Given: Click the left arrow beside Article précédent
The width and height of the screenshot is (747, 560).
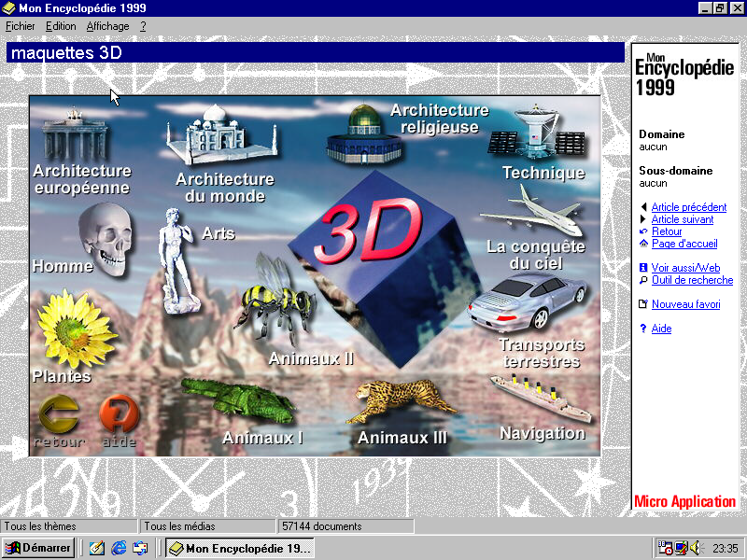Looking at the screenshot, I should 643,207.
